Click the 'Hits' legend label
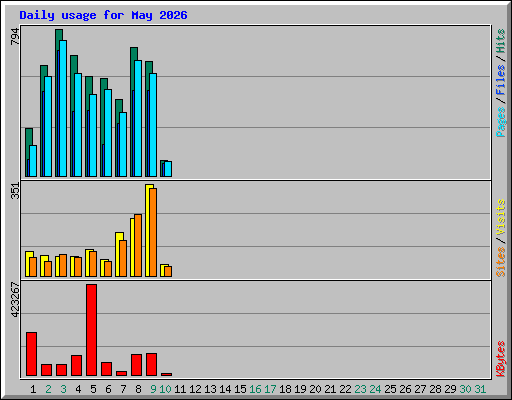This screenshot has width=512, height=400. point(500,41)
